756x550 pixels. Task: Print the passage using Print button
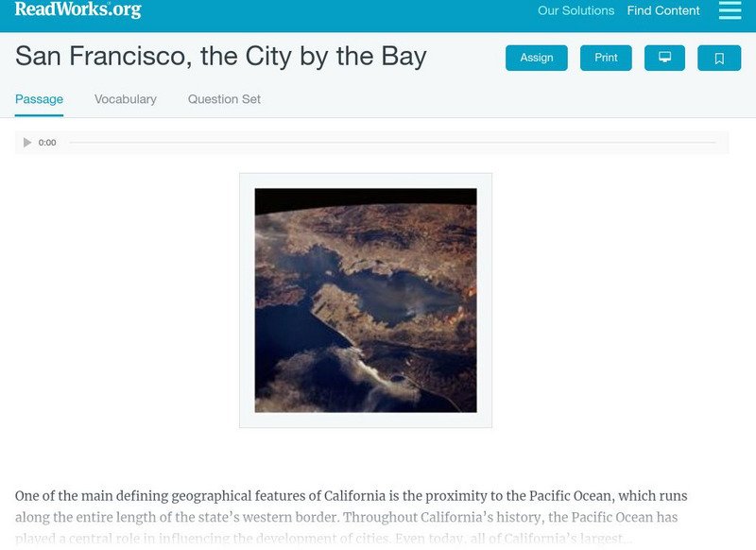point(606,58)
